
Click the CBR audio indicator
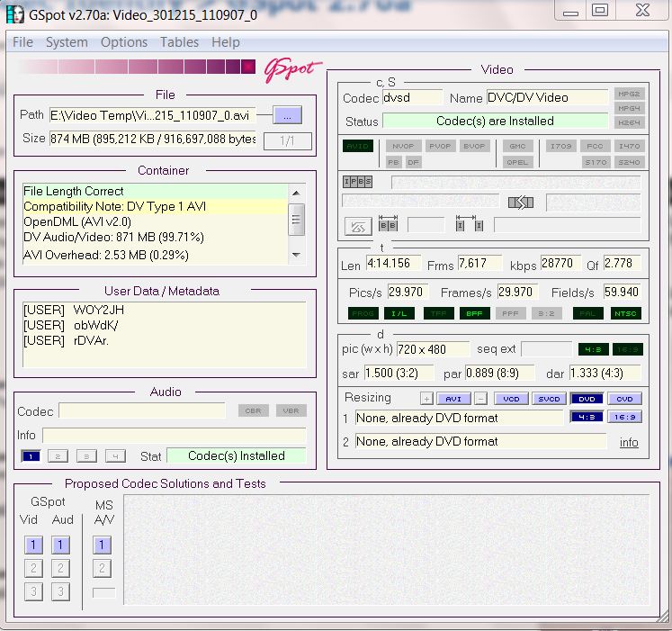click(x=253, y=411)
